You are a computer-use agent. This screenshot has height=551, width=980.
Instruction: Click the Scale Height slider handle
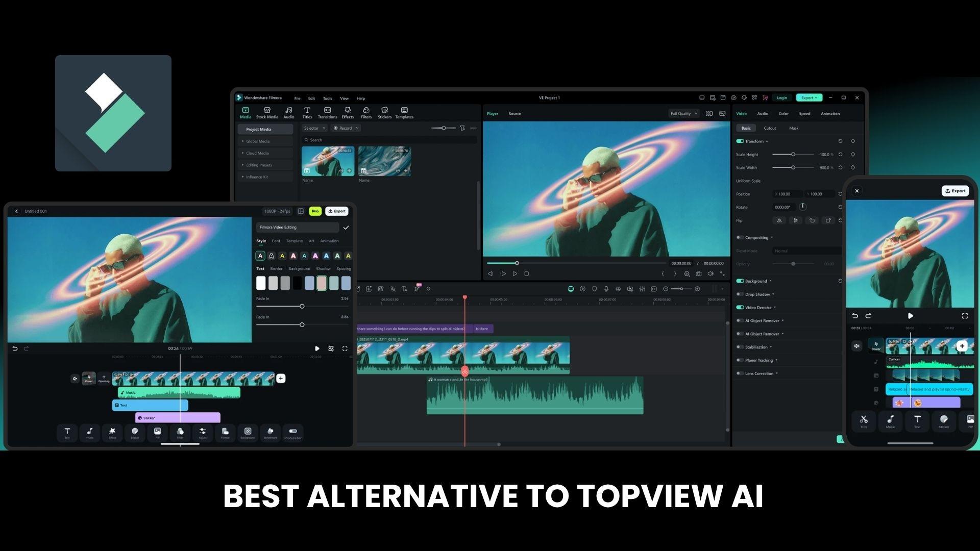click(x=793, y=154)
